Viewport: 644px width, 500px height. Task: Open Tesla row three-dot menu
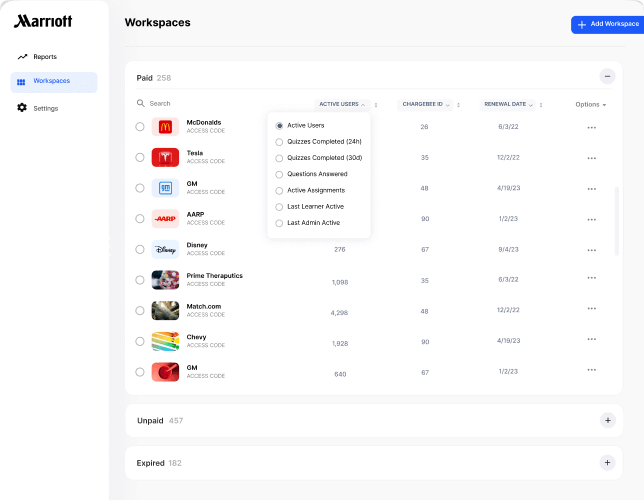coord(592,157)
